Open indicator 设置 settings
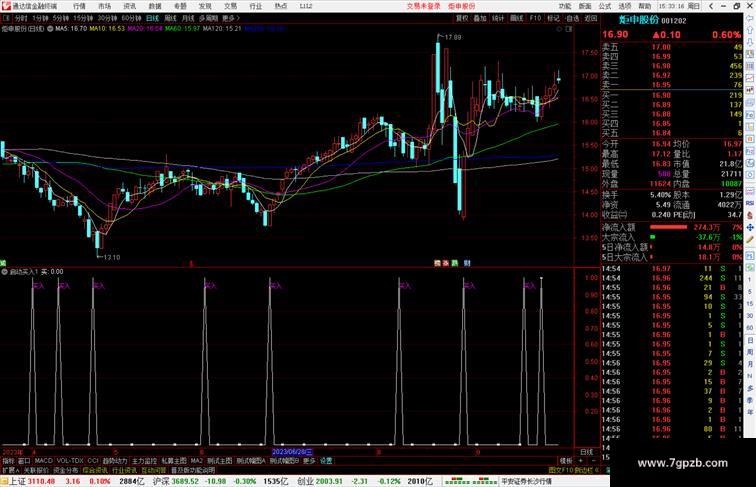The height and width of the screenshot is (487, 756). [326, 461]
